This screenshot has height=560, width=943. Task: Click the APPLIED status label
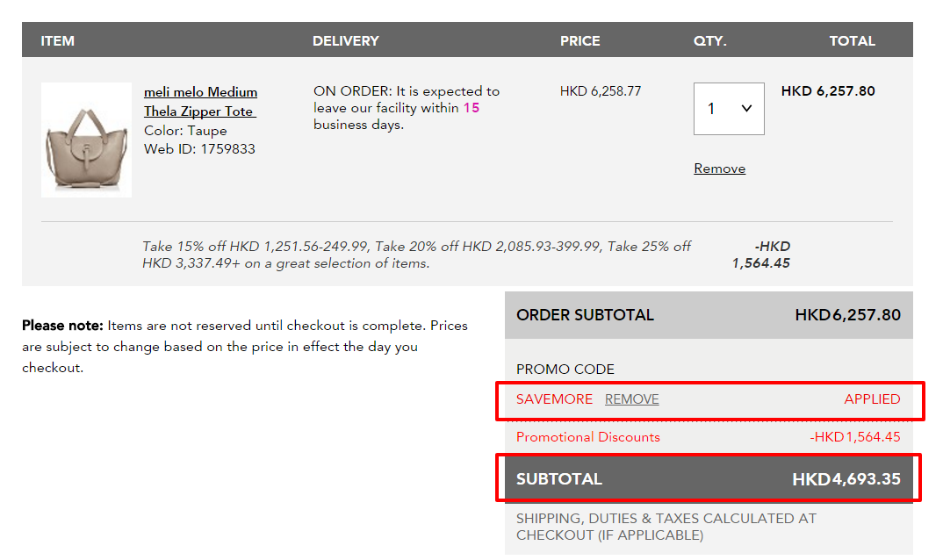[872, 398]
